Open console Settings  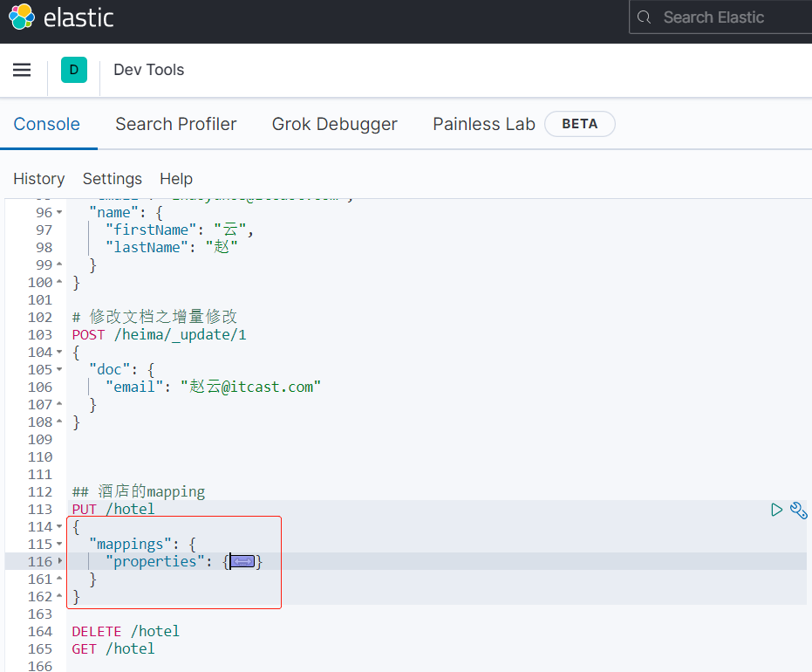pyautogui.click(x=113, y=179)
